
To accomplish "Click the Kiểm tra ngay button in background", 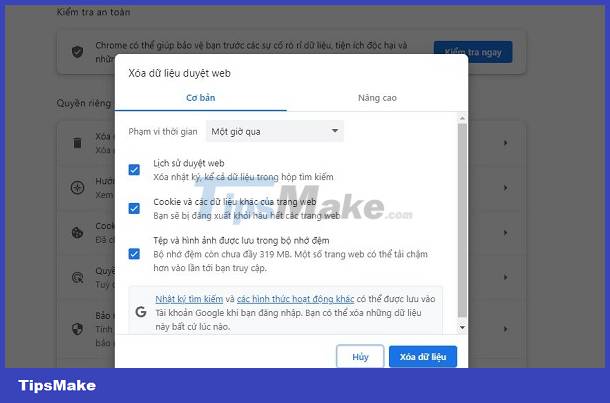I will click(x=473, y=52).
